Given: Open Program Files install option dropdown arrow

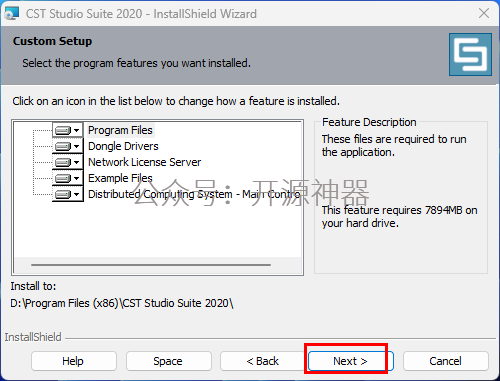Looking at the screenshot, I should [x=77, y=130].
